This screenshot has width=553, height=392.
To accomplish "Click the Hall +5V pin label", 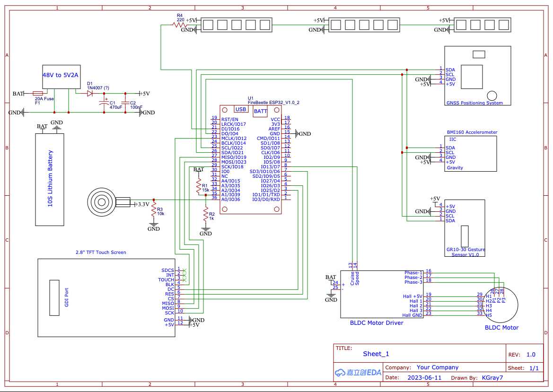I will click(413, 296).
